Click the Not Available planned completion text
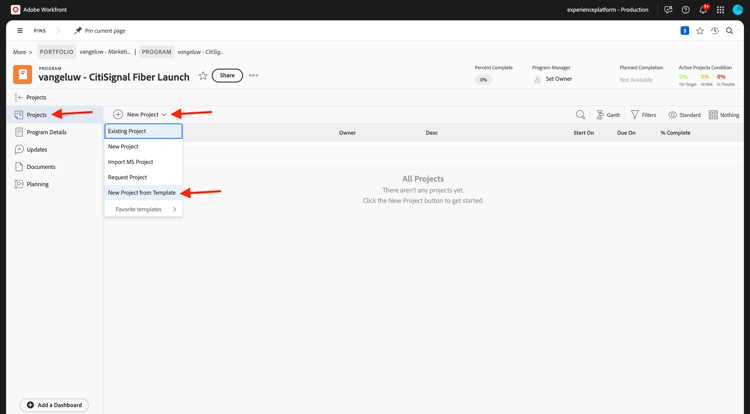 636,80
